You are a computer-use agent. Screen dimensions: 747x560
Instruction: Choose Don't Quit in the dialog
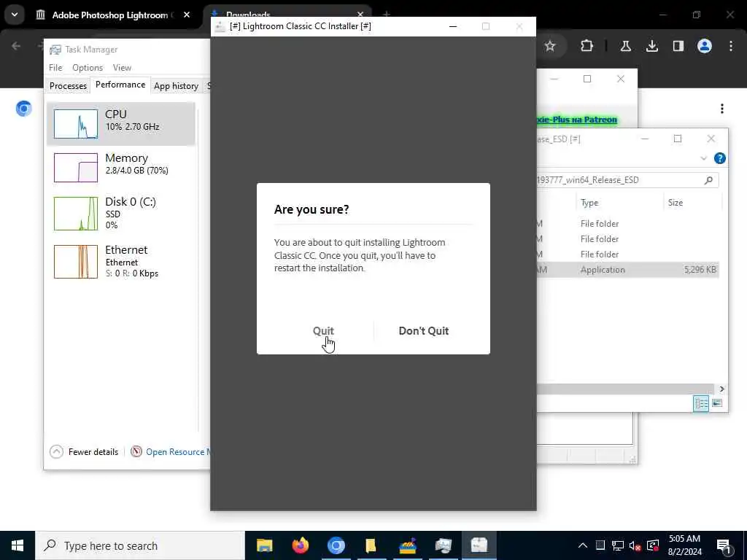(x=424, y=330)
